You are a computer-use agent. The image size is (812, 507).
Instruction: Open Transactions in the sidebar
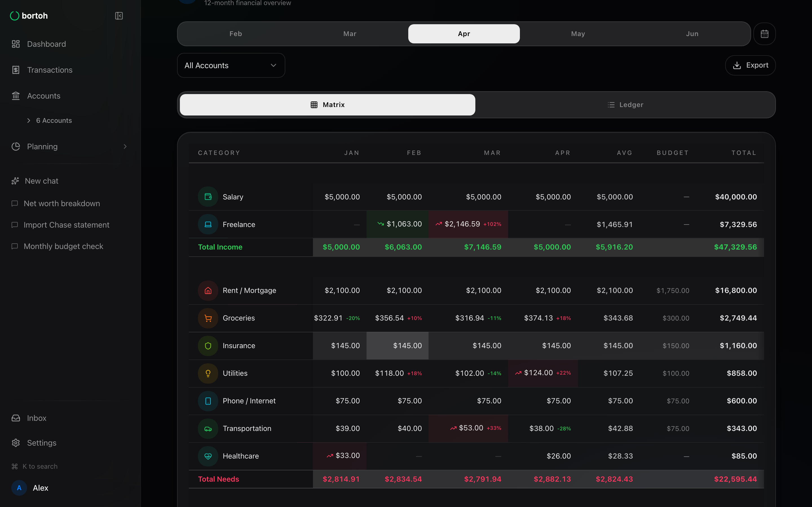click(x=50, y=70)
